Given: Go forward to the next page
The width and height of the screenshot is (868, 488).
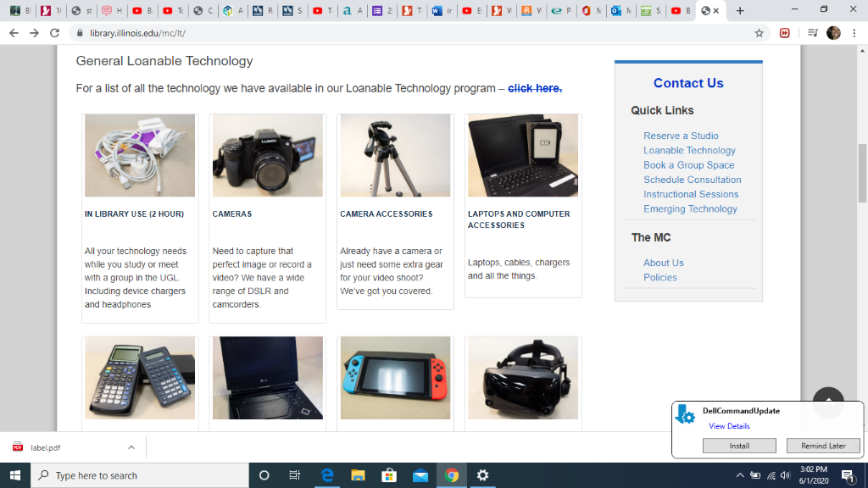Looking at the screenshot, I should coord(34,33).
